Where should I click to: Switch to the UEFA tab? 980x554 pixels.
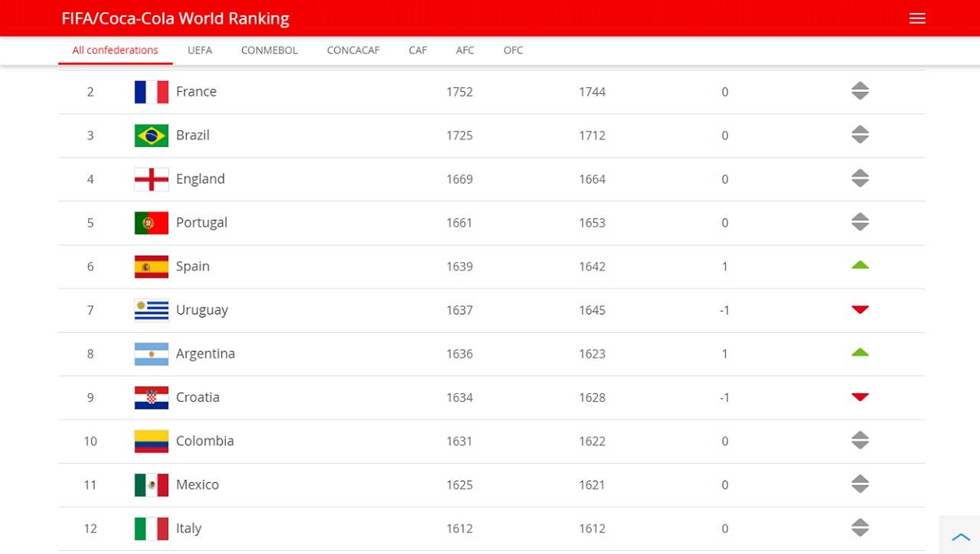[x=200, y=51]
